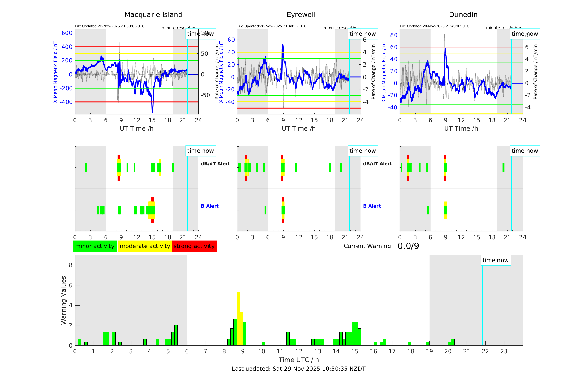Click the Last updated timestamp text
The width and height of the screenshot is (578, 392).
pos(298,369)
